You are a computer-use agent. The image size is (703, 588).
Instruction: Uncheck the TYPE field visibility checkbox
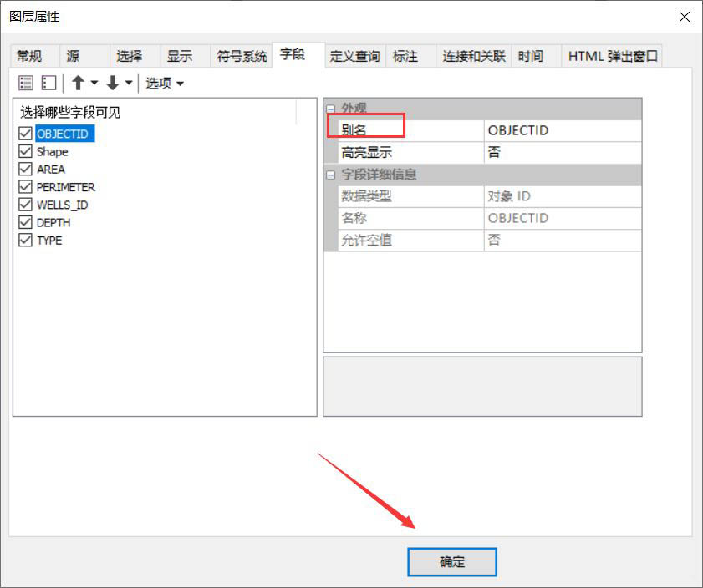(x=25, y=240)
